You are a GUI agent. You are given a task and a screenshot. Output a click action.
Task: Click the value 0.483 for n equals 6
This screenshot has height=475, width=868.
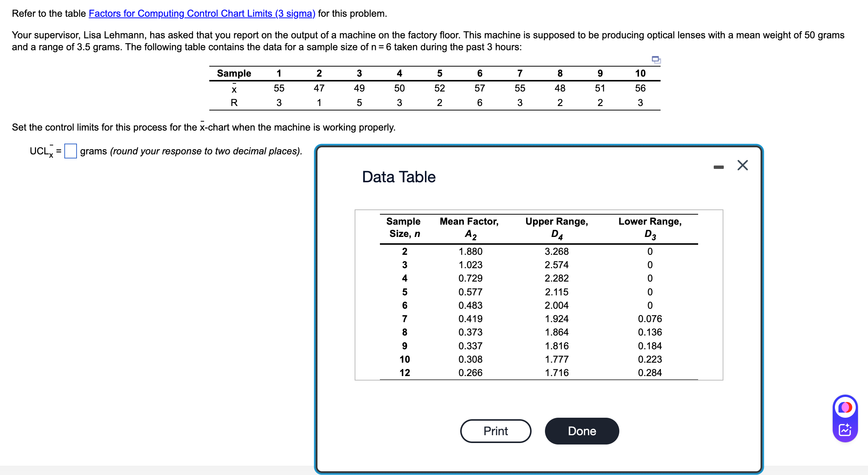[x=470, y=305]
